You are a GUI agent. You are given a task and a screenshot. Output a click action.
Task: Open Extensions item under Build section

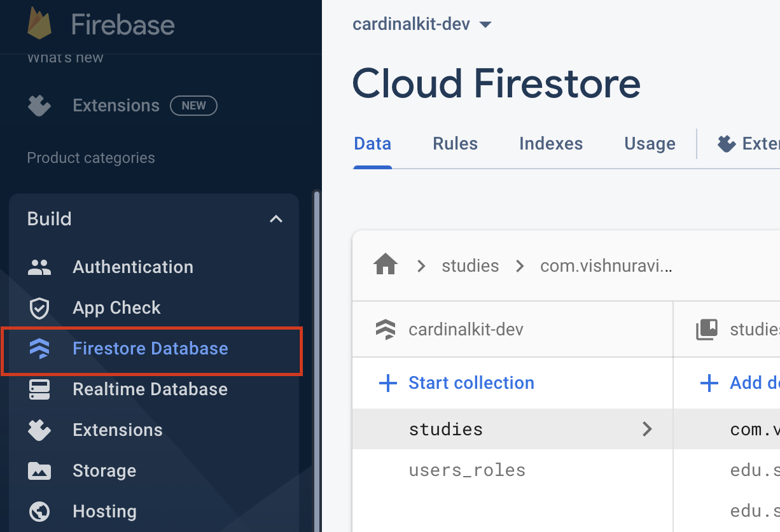tap(118, 430)
